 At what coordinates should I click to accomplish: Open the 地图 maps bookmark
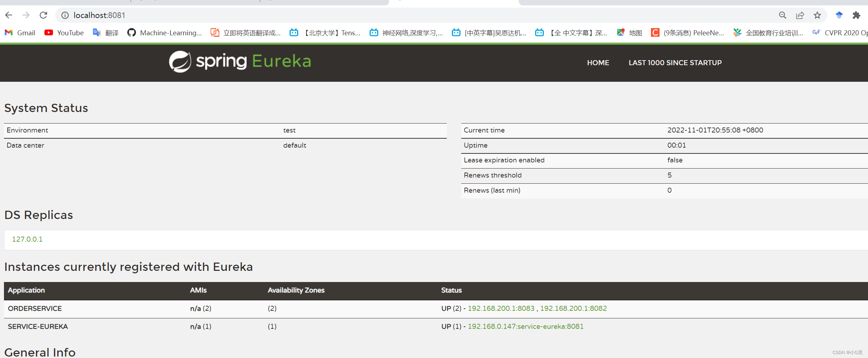click(629, 33)
